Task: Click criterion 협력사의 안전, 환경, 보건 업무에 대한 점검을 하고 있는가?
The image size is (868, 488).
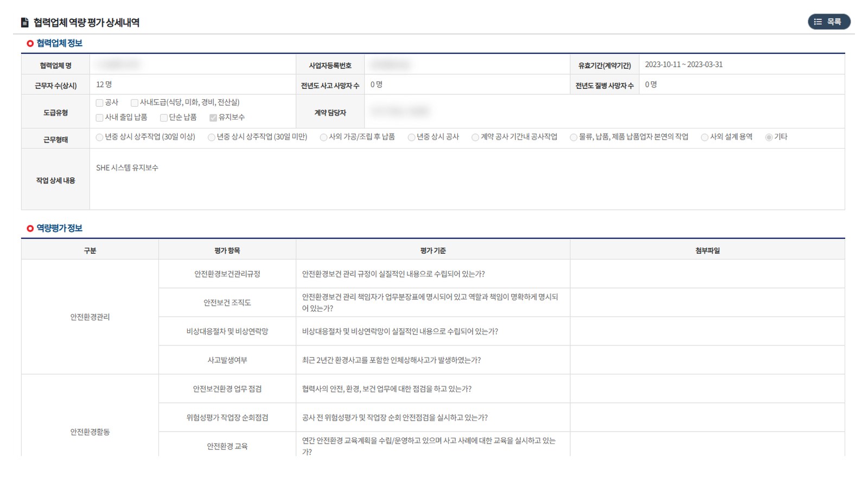Action: (x=387, y=389)
